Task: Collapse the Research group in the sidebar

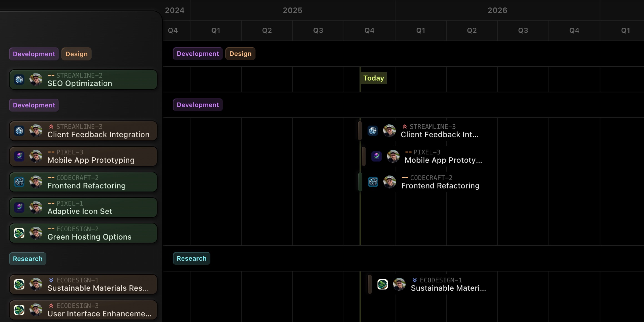Action: coord(27,258)
